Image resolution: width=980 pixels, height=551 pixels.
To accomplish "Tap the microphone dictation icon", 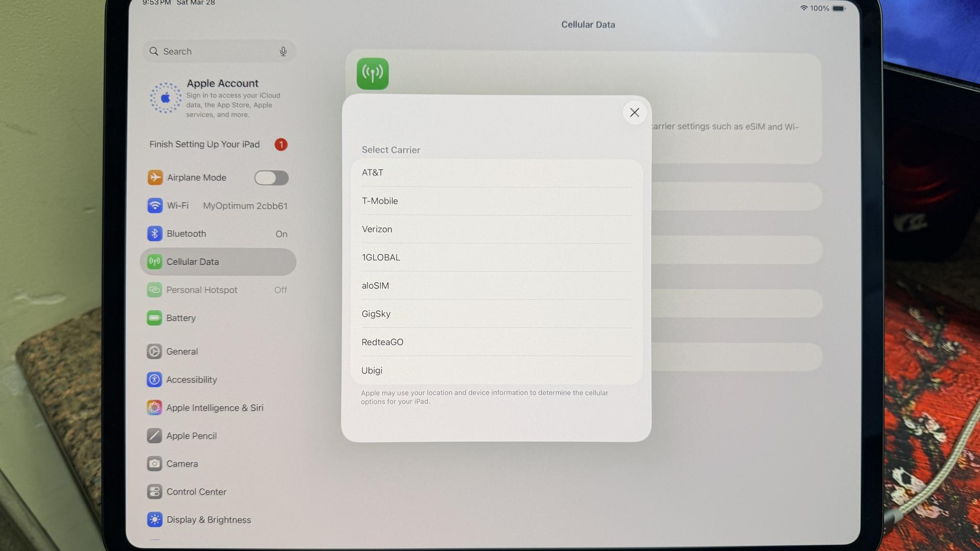I will point(283,52).
